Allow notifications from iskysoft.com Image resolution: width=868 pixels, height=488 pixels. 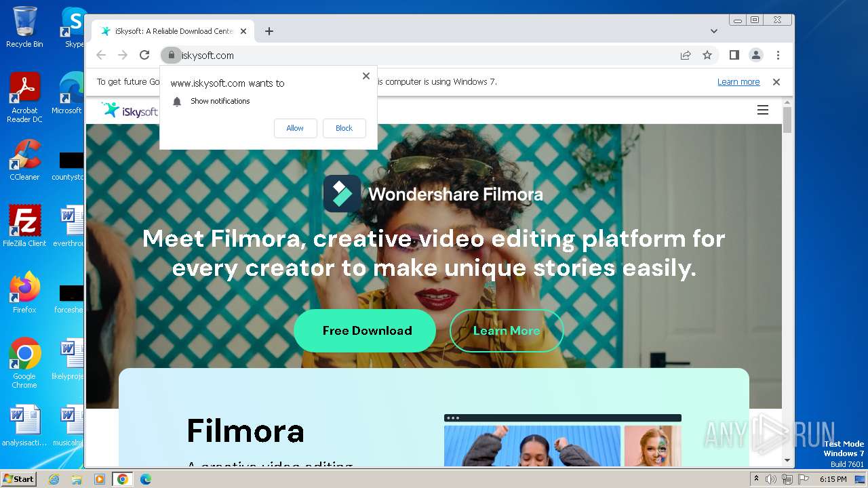click(x=295, y=128)
